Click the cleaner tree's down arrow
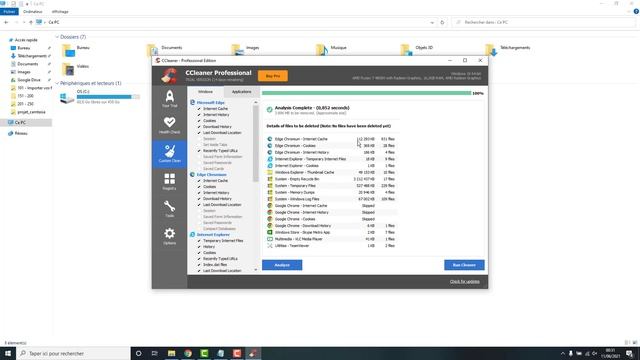The image size is (640, 360). point(256,270)
